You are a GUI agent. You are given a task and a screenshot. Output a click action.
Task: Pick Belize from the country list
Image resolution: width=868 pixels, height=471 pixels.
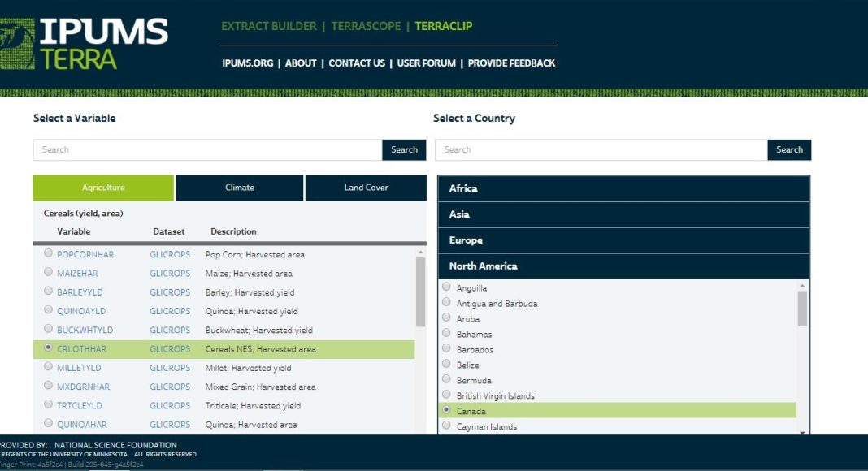click(445, 365)
